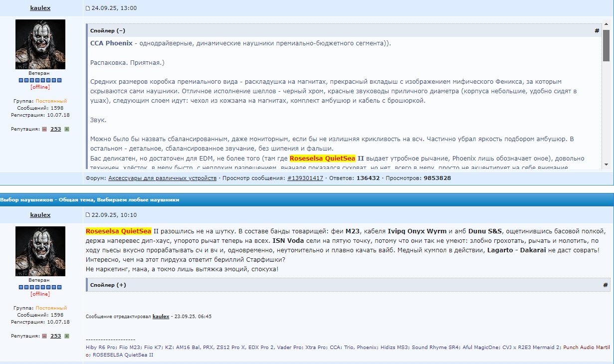Click Sound Rhyme SR4 in the signature
The height and width of the screenshot is (364, 614).
435,347
